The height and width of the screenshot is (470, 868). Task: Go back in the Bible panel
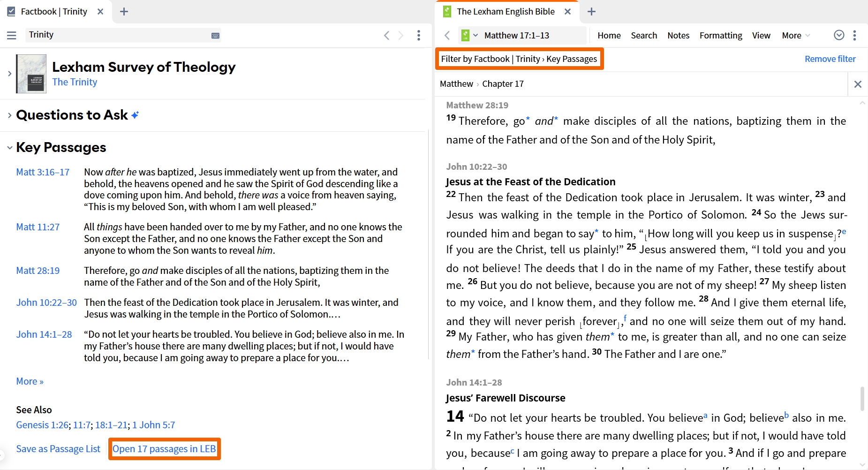(x=447, y=35)
